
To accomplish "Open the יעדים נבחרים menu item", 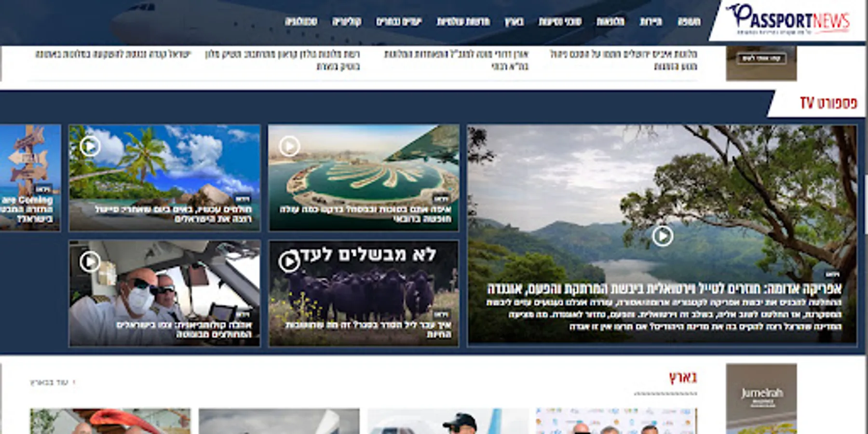I will coord(399,22).
